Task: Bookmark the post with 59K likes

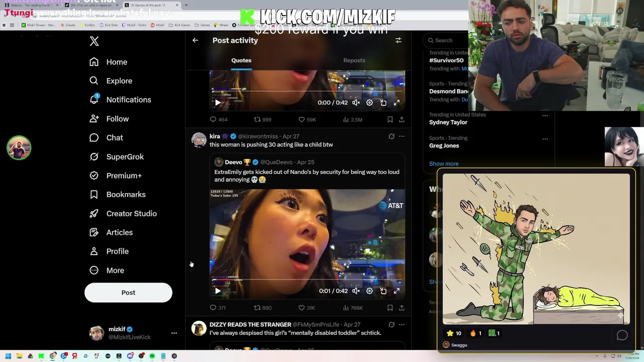Action: click(390, 120)
